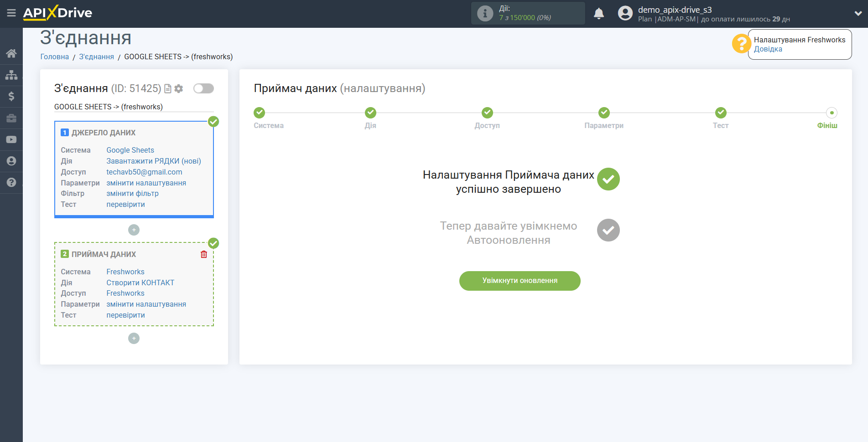The height and width of the screenshot is (442, 868).
Task: Click receiver змінити налаштування link
Action: (146, 304)
